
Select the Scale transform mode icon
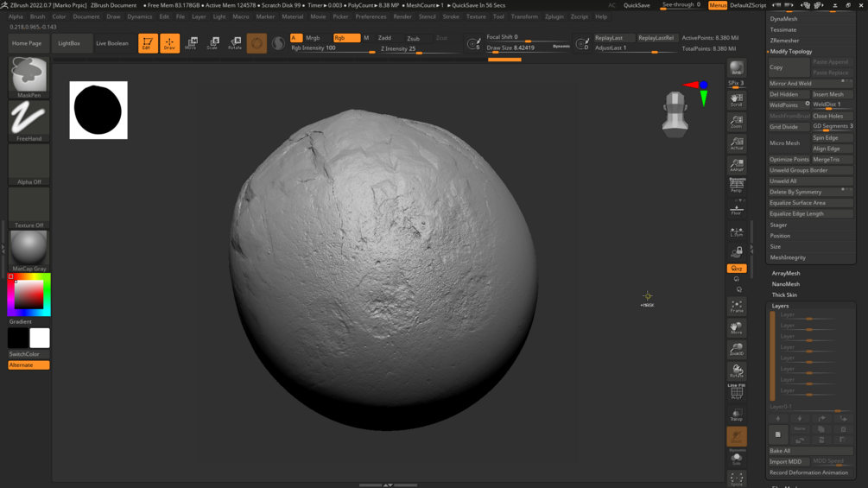[212, 42]
